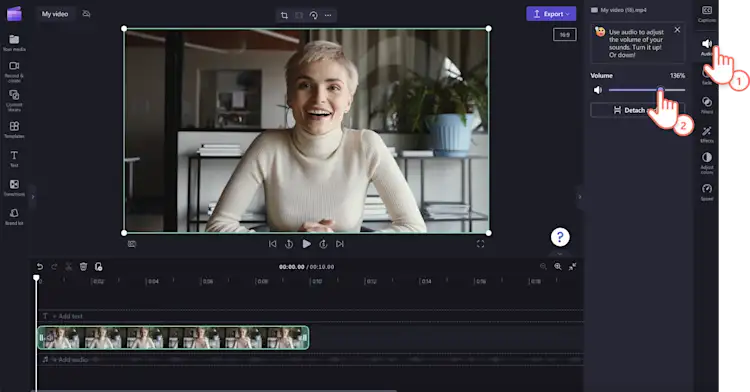Click the 0:10 mark on the timeline ruler
Viewport: 750px width, 392px height.
point(317,282)
